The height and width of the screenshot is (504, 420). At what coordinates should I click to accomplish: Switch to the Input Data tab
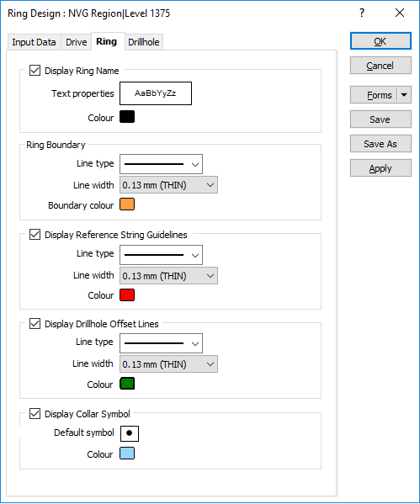click(34, 42)
